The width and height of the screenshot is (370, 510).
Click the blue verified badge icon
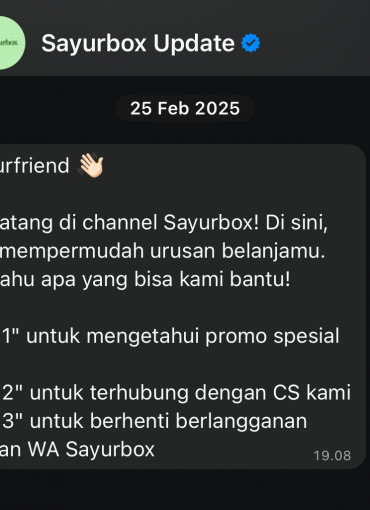click(251, 43)
